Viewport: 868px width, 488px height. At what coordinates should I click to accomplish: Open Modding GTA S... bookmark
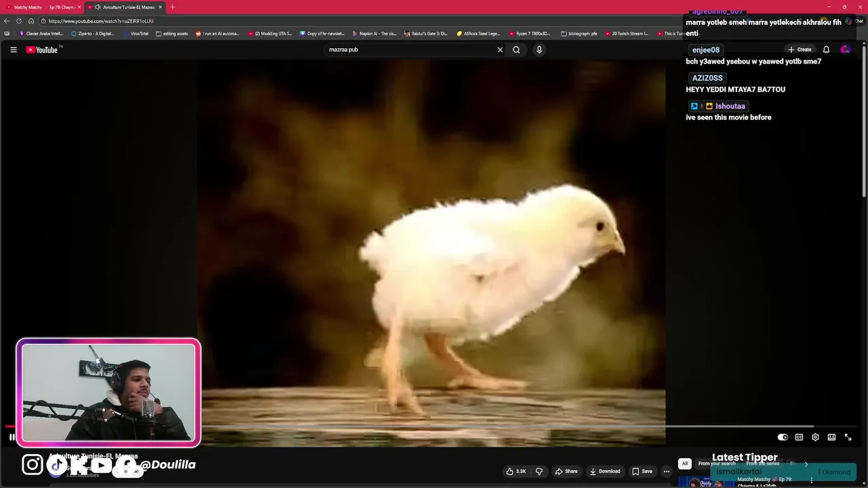[270, 33]
